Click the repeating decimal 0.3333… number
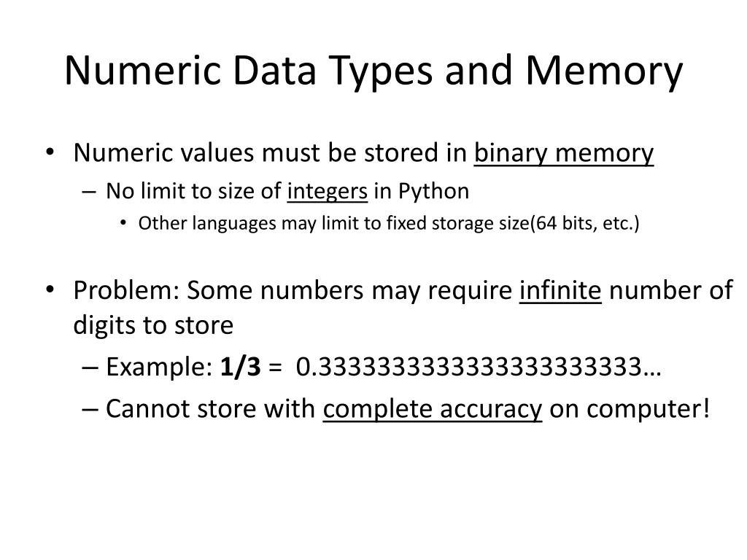The height and width of the screenshot is (560, 747). coord(479,367)
